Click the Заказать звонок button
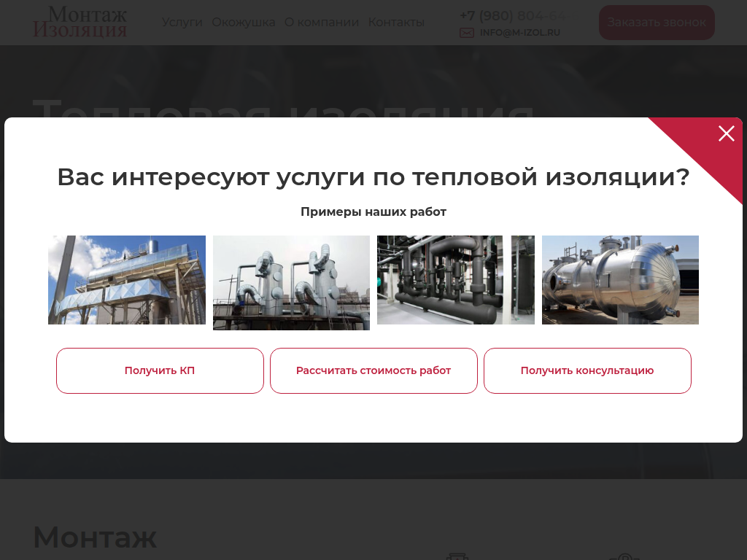Screen dimensions: 747x560 click(656, 23)
